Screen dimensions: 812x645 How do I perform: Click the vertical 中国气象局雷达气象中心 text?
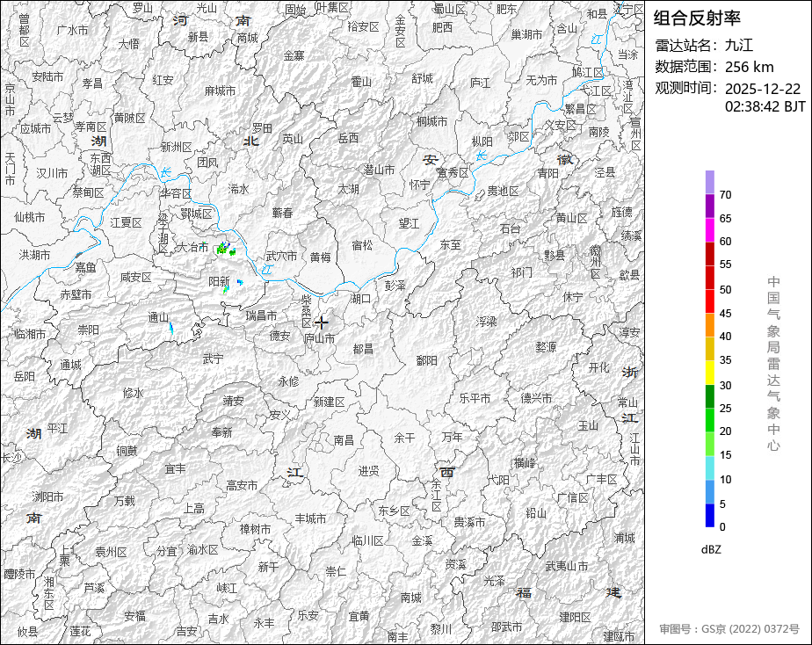773,364
